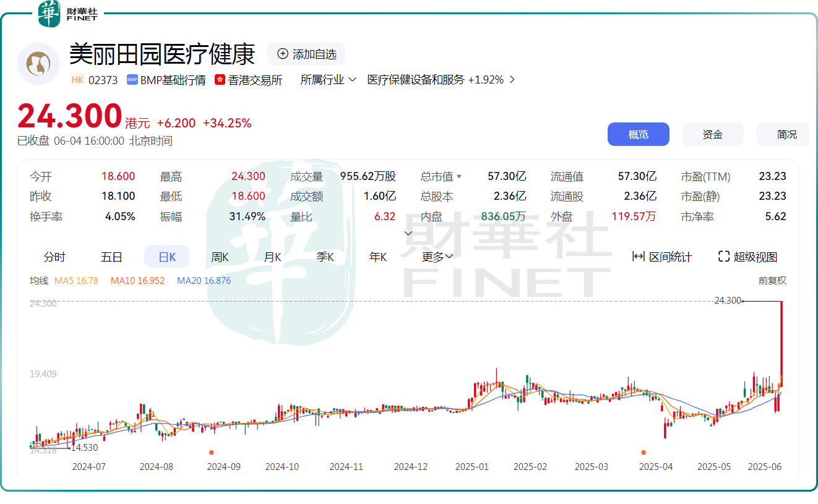The height and width of the screenshot is (504, 818).
Task: Expand the stats panel with the down chevron
Action: 408,233
